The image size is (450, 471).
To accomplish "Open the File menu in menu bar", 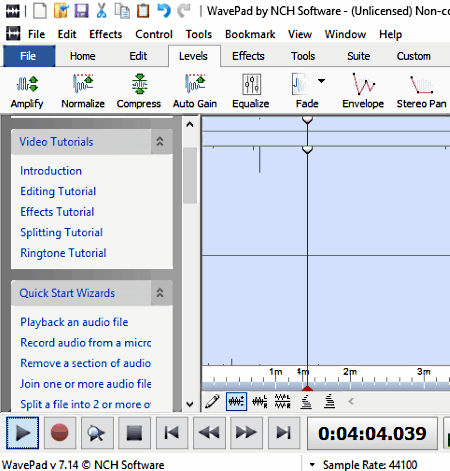I will click(x=36, y=34).
